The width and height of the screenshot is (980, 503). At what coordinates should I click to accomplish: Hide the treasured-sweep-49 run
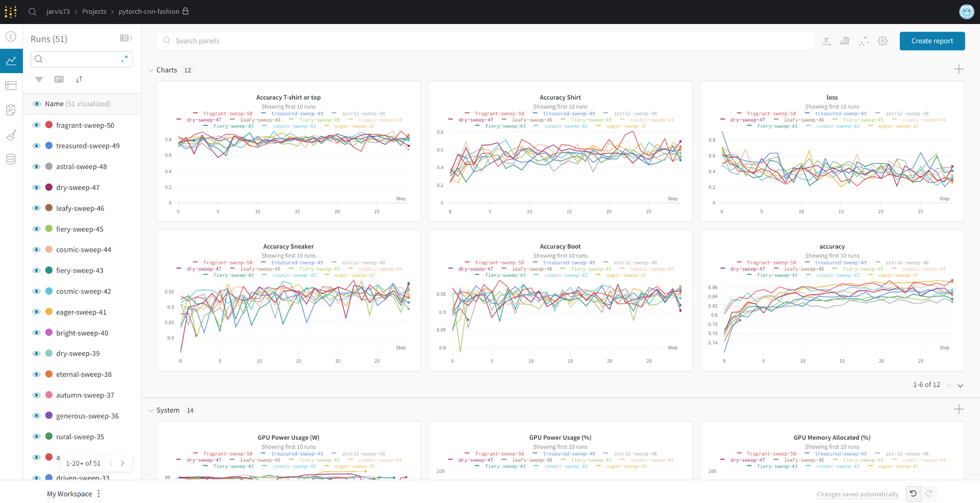point(36,146)
